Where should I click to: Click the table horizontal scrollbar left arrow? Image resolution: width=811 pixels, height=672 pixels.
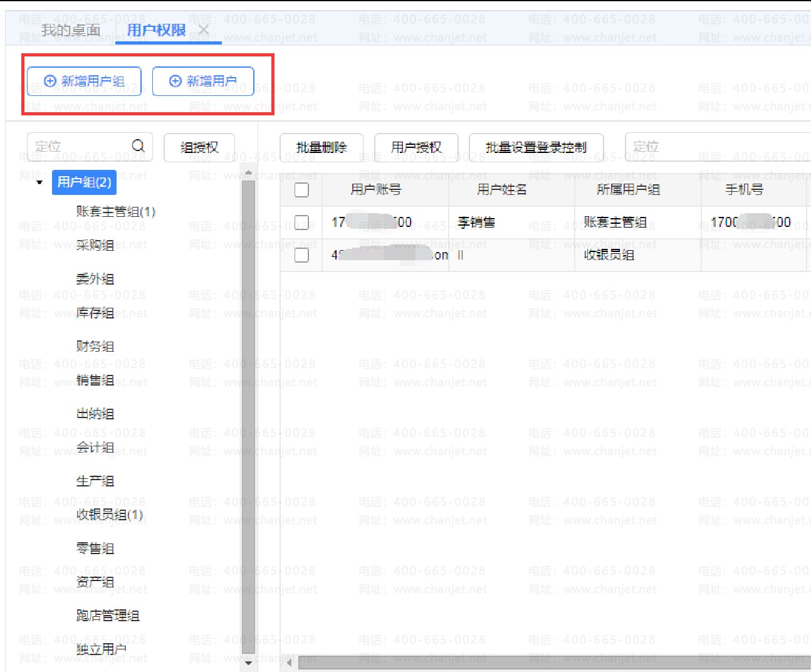pos(290,662)
